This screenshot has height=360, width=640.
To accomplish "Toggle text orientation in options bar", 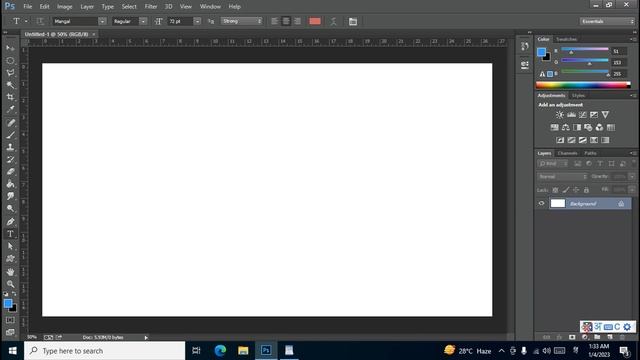I will tap(40, 21).
